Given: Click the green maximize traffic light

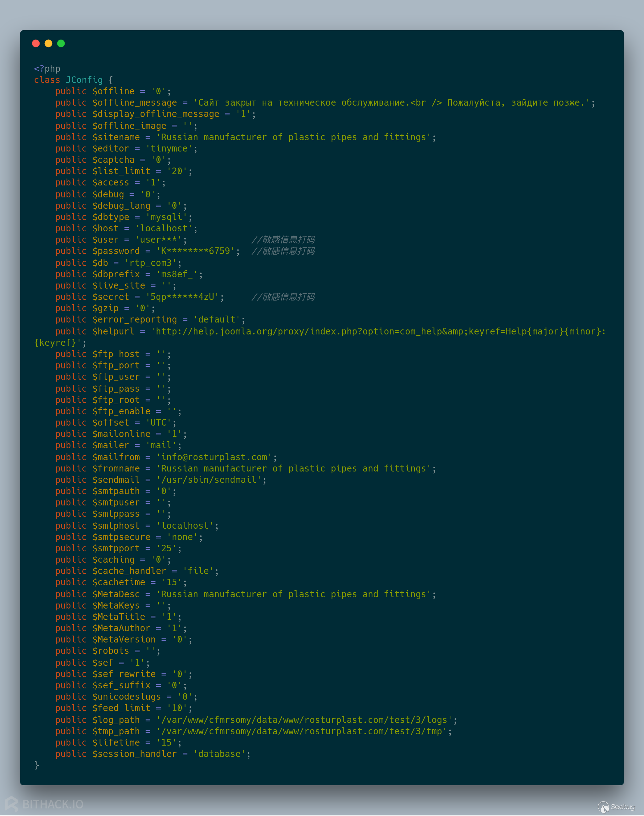Looking at the screenshot, I should pyautogui.click(x=61, y=43).
